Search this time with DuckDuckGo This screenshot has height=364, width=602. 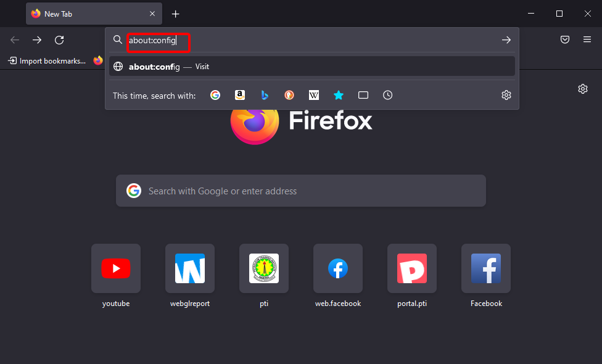coord(289,95)
